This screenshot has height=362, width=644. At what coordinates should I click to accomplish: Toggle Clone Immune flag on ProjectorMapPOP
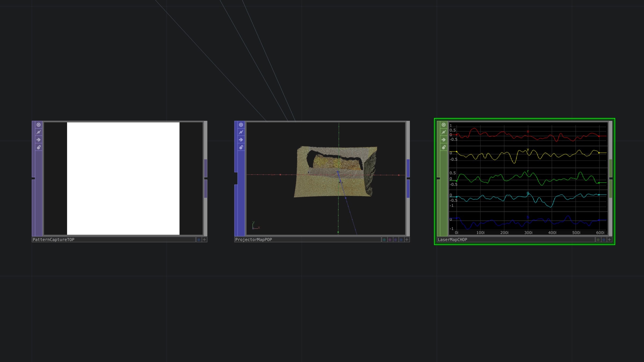[x=241, y=132]
